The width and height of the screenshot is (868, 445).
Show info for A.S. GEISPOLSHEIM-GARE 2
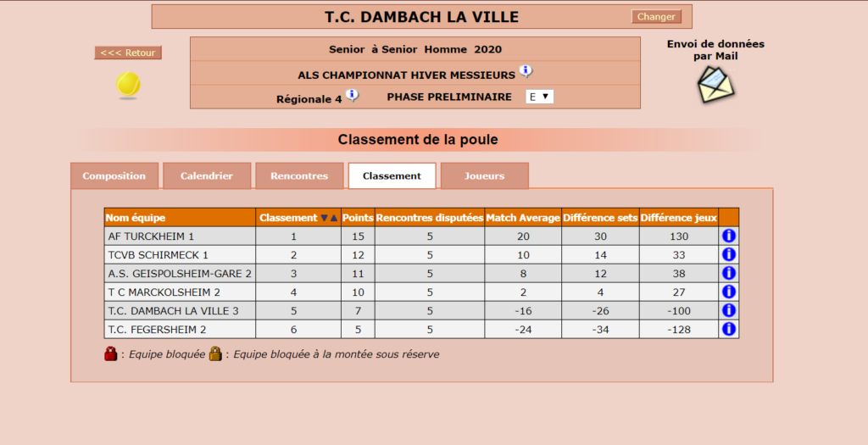[728, 273]
